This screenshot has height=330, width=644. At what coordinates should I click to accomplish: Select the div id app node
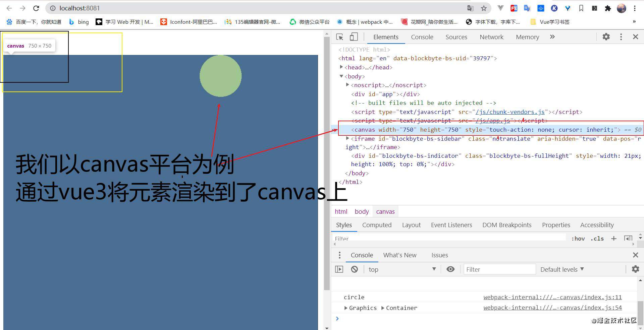pos(385,94)
